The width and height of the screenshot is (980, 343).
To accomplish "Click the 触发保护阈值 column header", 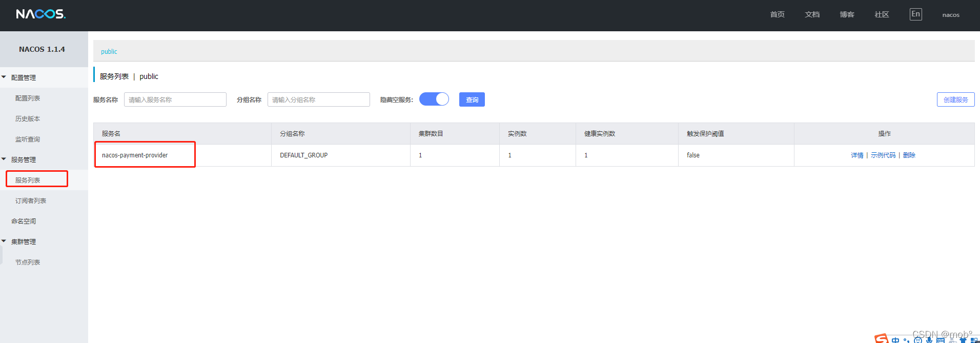I will click(737, 133).
